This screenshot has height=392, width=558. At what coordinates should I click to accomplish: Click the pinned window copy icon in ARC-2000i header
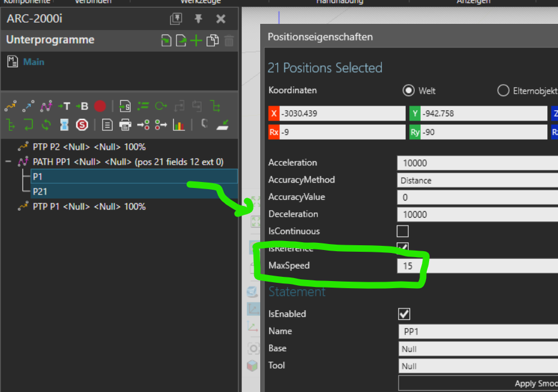click(176, 18)
